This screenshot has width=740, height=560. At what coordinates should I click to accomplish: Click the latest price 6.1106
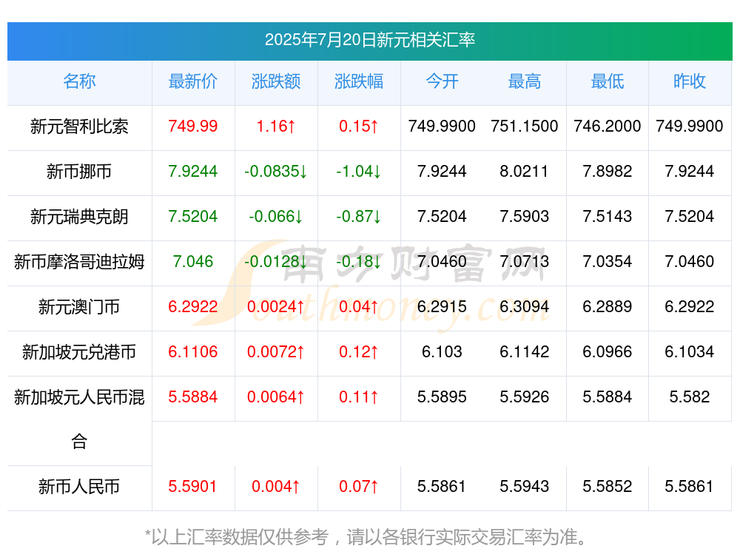pyautogui.click(x=193, y=352)
